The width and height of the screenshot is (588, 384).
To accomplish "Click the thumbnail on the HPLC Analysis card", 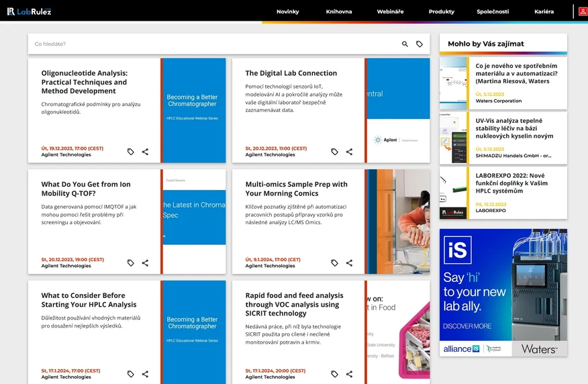I will click(193, 332).
